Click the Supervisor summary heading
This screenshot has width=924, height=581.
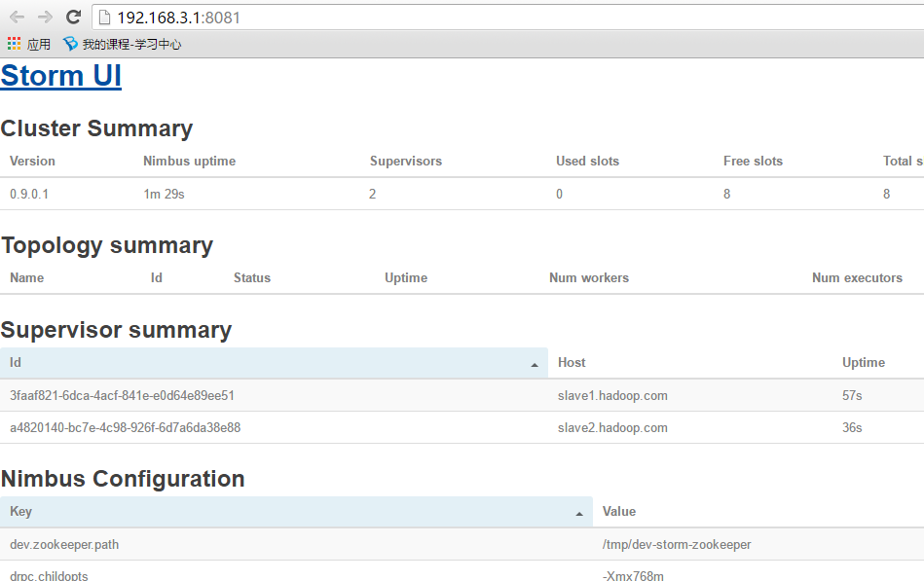coord(116,329)
